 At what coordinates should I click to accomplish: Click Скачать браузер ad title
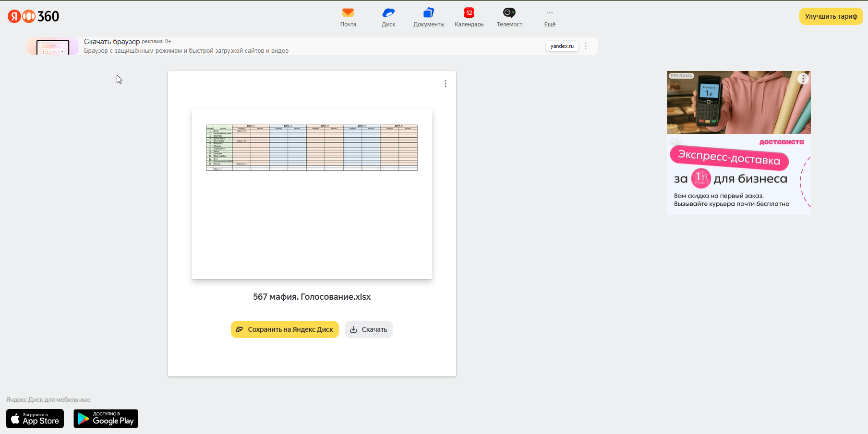(x=112, y=42)
